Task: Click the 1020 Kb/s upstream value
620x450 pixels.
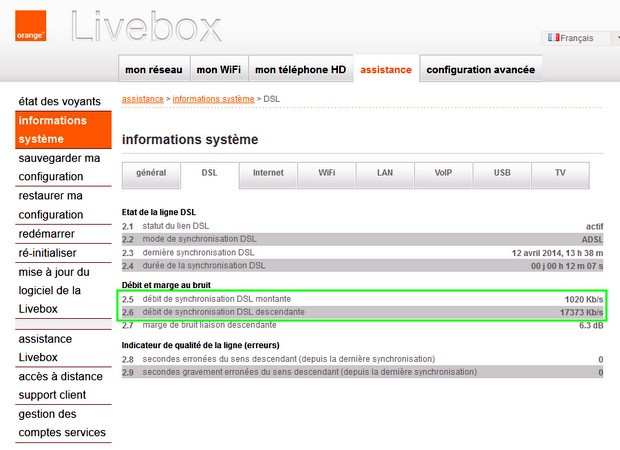Action: (584, 299)
